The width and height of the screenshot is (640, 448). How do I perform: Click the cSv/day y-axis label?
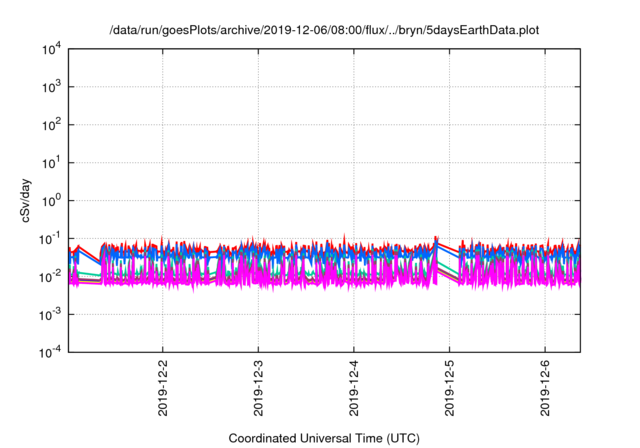pos(25,200)
